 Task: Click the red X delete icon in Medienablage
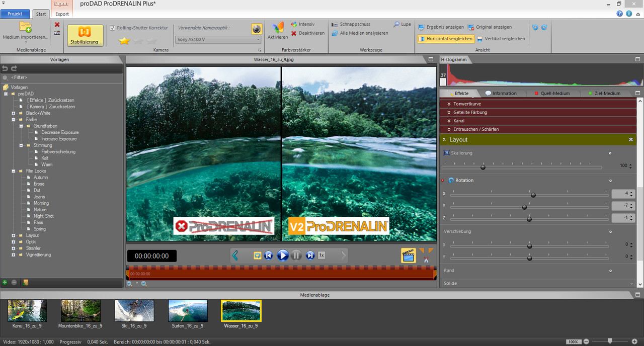pos(57,24)
